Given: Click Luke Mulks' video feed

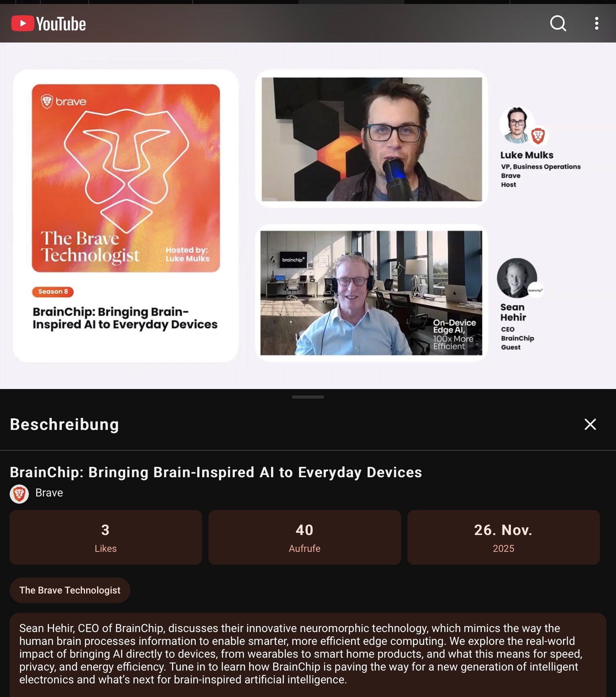Looking at the screenshot, I should coord(372,139).
